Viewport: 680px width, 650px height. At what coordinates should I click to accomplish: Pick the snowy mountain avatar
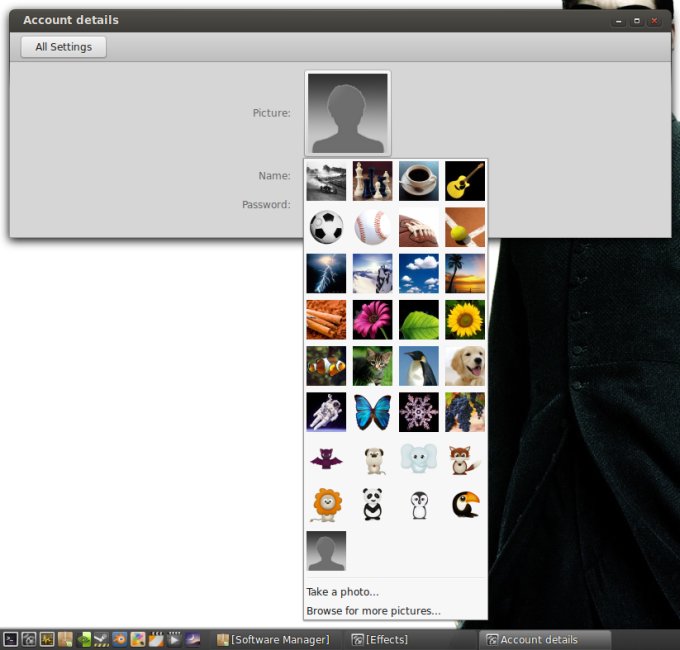point(373,274)
